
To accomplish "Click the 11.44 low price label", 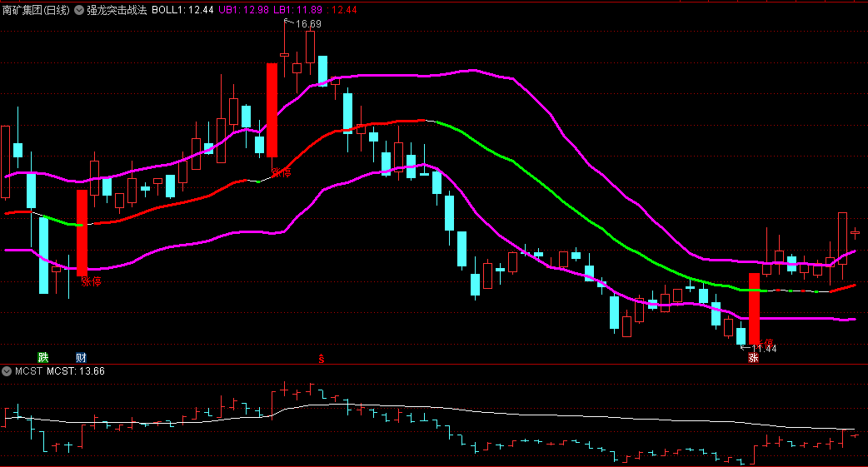I will click(x=764, y=349).
